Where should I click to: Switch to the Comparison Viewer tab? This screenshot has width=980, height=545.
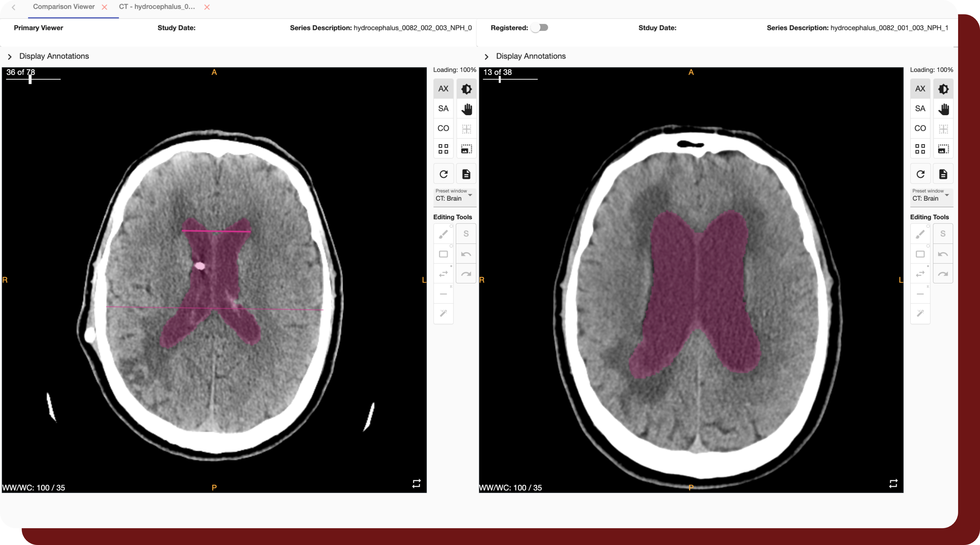pyautogui.click(x=63, y=7)
